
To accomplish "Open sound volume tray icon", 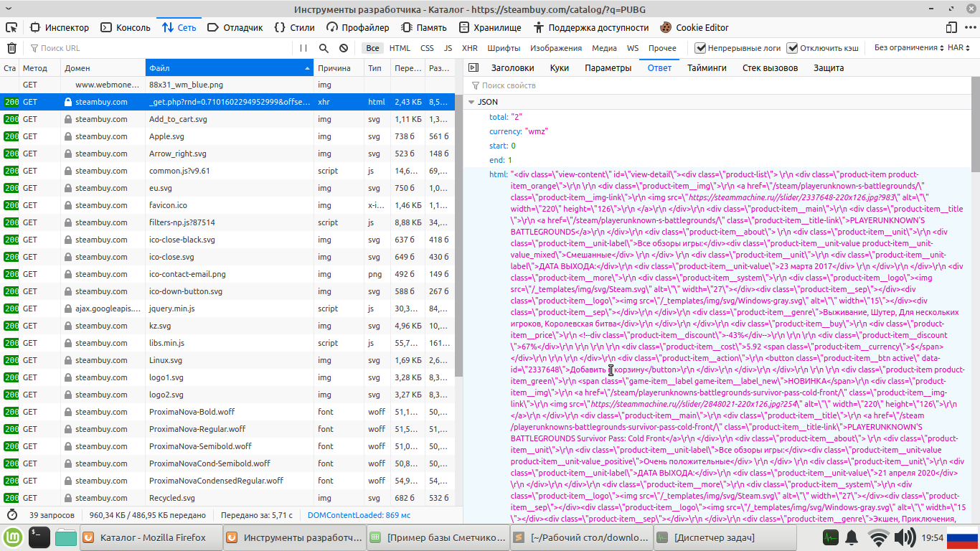I will click(905, 537).
